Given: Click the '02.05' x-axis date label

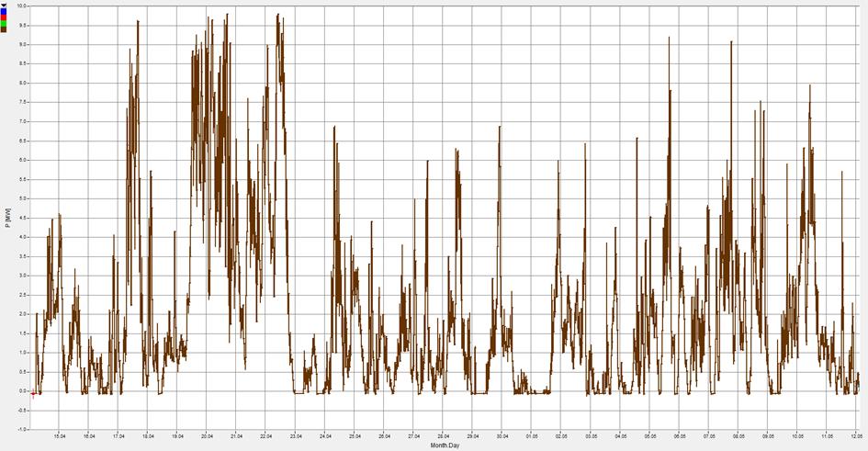Looking at the screenshot, I should (561, 436).
